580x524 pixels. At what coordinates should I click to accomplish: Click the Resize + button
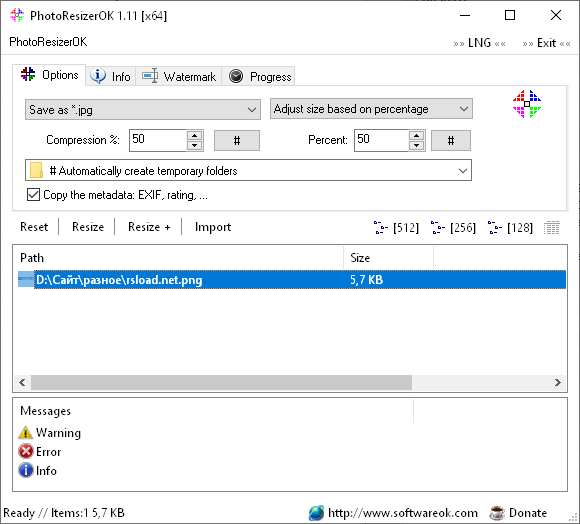coord(149,227)
